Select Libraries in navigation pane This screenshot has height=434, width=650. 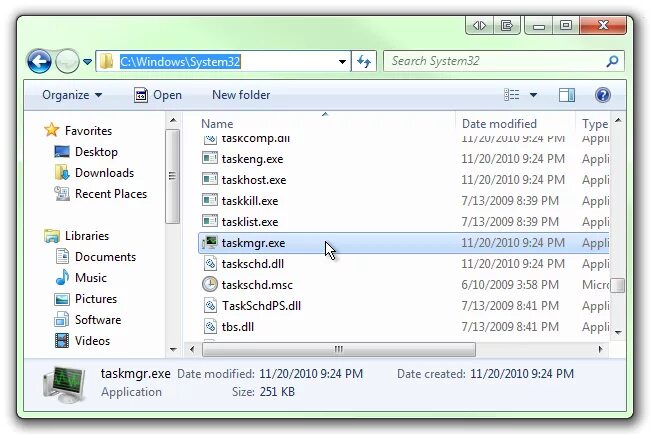[x=87, y=236]
